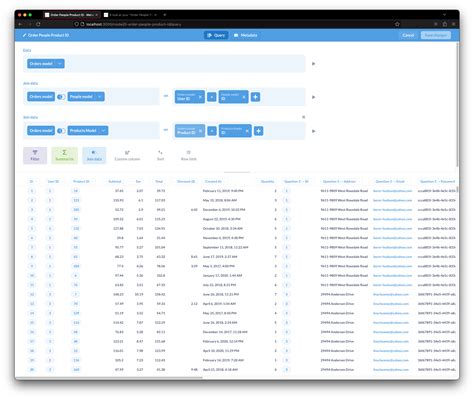Screen dimensions: 474x399
Task: Preview the Data step with play arrow
Action: point(313,64)
